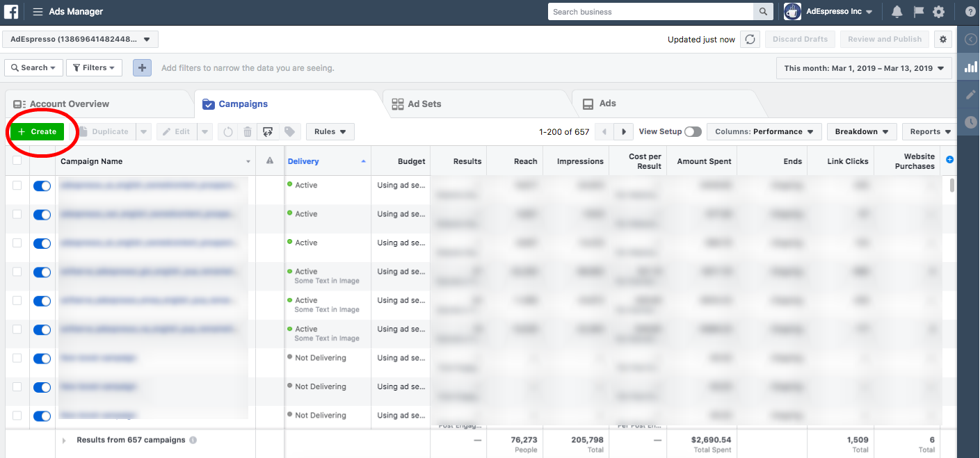Open the pages flag icon
980x458 pixels.
(x=918, y=12)
